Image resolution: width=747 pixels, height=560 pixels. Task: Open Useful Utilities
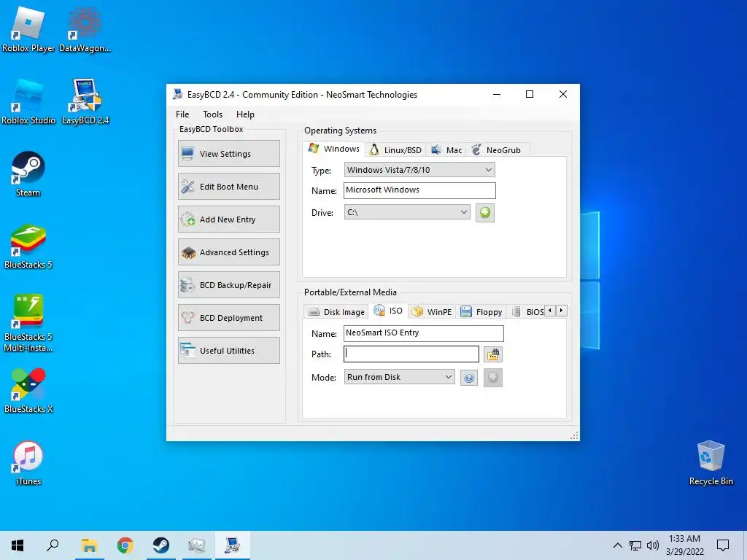[x=229, y=351]
